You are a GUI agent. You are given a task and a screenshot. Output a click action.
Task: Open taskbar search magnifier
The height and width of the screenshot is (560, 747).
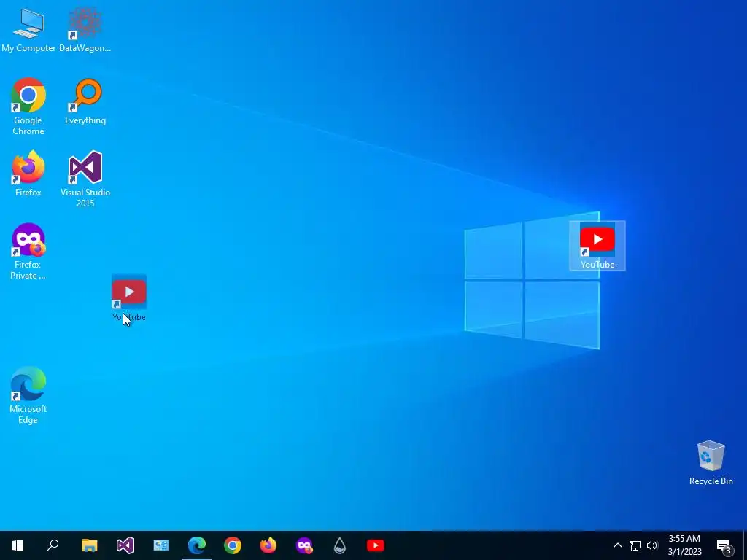pos(53,545)
